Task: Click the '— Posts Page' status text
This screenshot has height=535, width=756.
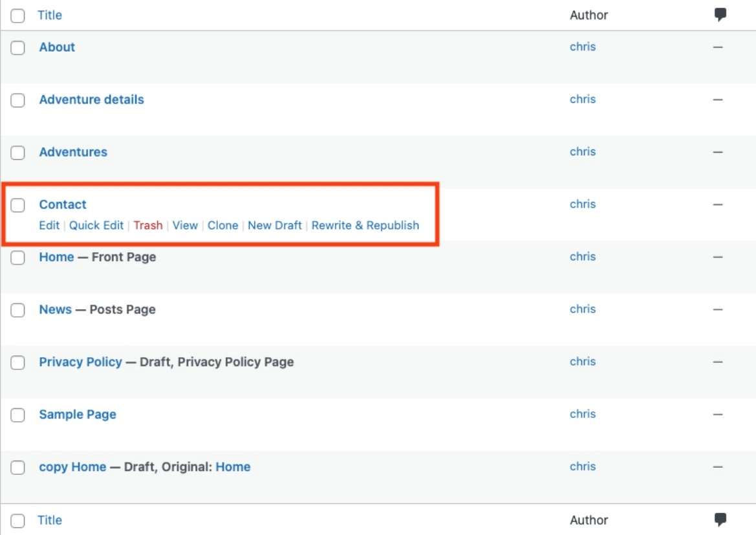Action: pos(115,309)
